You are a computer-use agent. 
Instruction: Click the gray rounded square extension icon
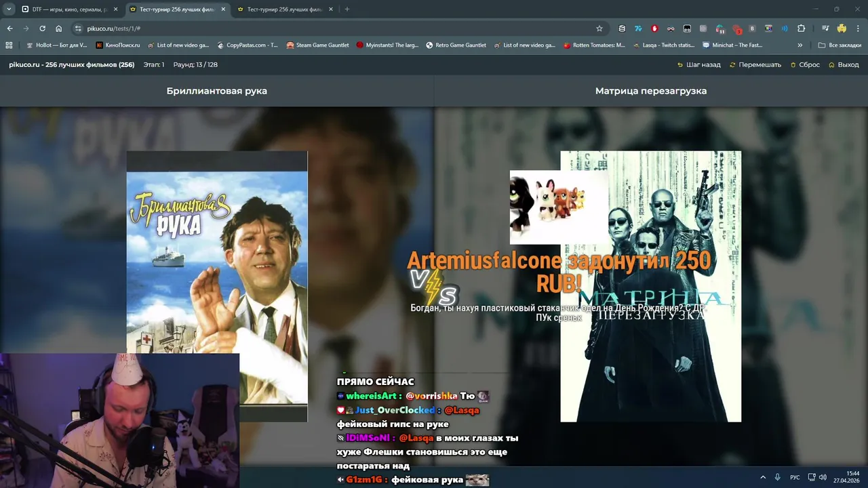coord(703,28)
